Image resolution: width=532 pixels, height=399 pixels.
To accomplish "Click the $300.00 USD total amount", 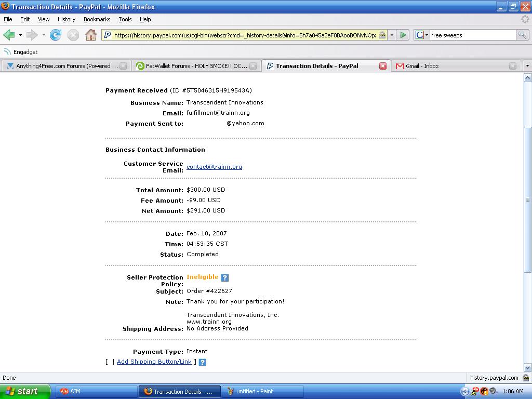I will pos(206,190).
